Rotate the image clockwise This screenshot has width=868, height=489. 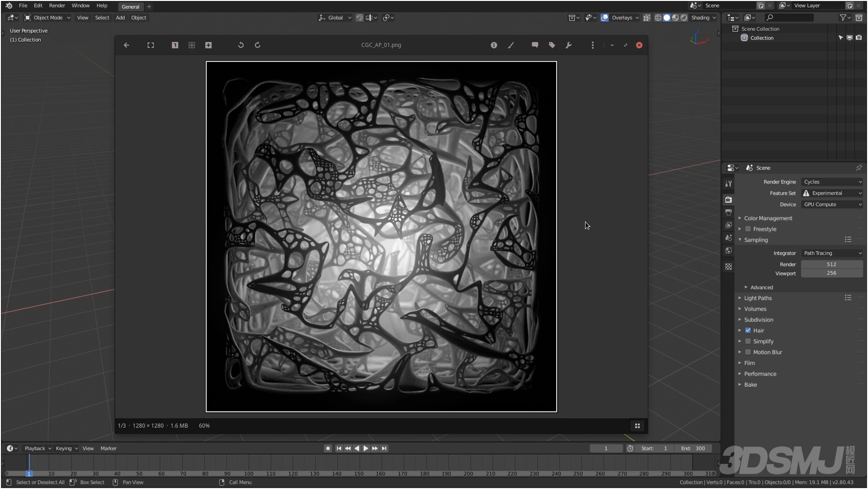tap(257, 45)
